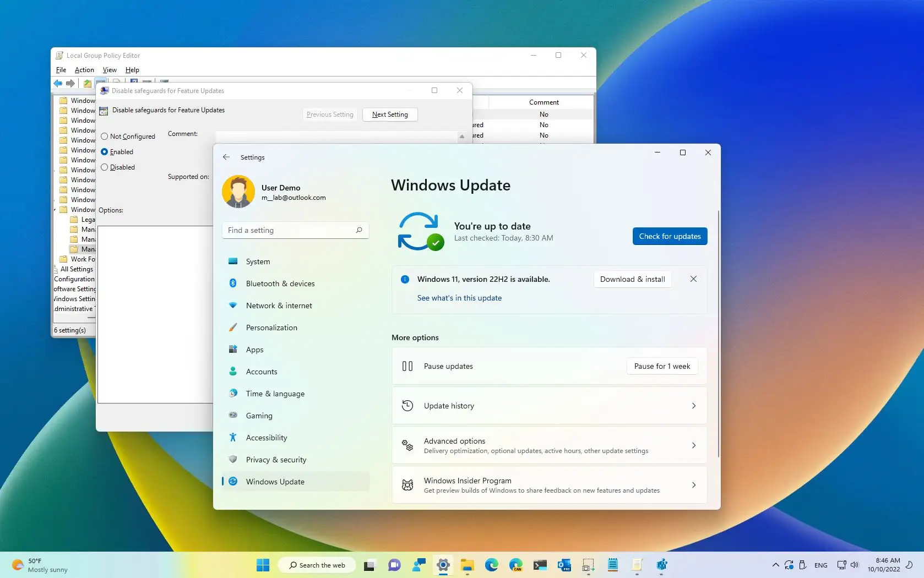Expand Advanced options chevron
The image size is (924, 578).
[x=694, y=445]
